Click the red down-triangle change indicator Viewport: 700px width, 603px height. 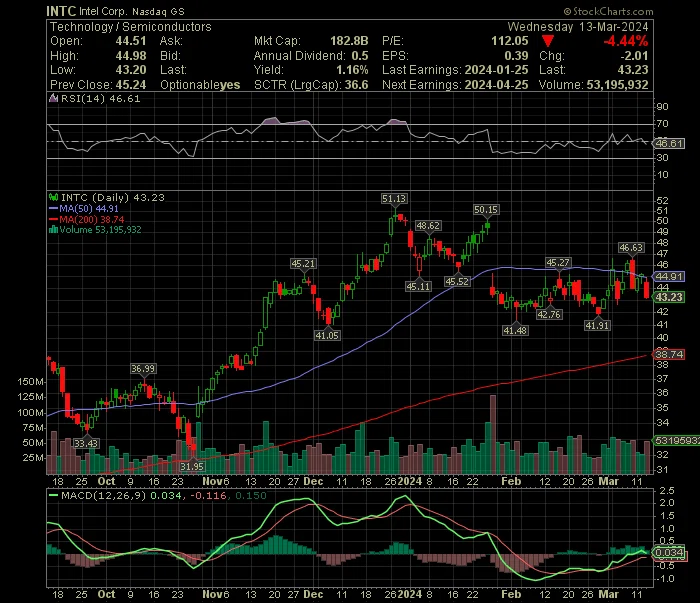pyautogui.click(x=548, y=42)
